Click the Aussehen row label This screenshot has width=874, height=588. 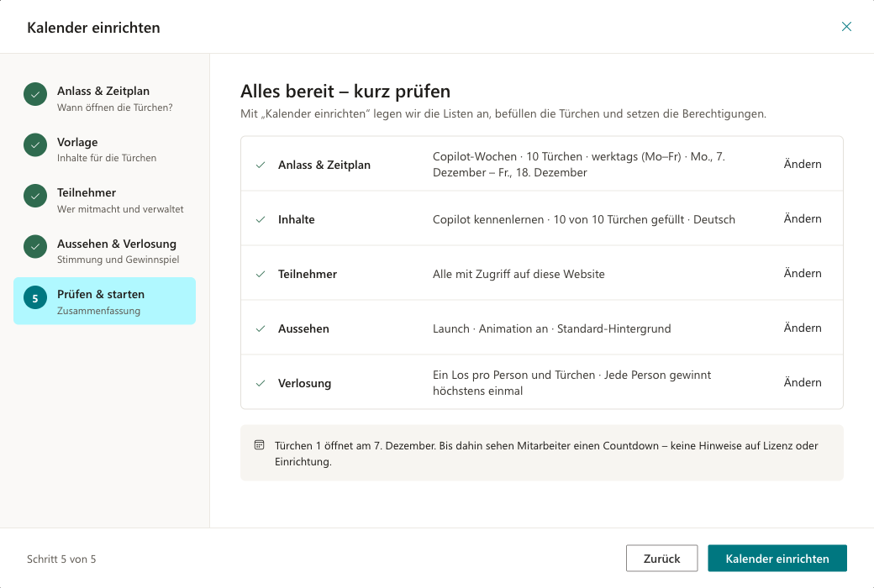(x=303, y=328)
